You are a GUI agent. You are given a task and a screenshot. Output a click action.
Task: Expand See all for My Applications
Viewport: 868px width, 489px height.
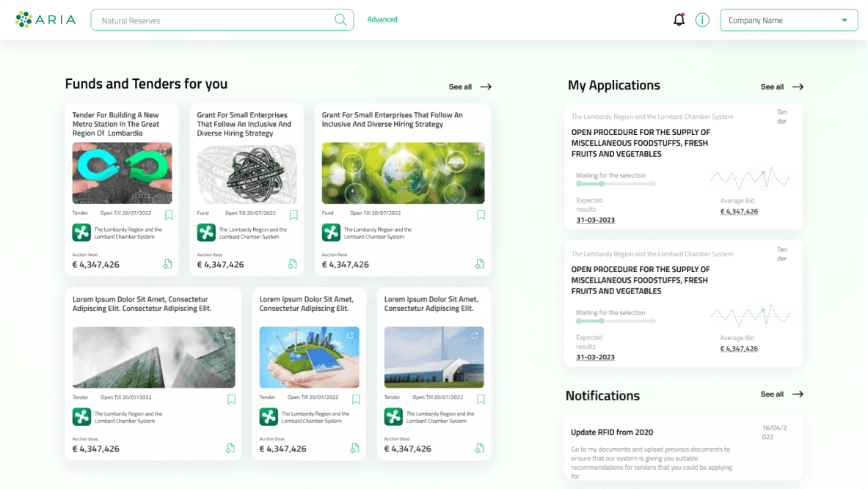coord(781,87)
